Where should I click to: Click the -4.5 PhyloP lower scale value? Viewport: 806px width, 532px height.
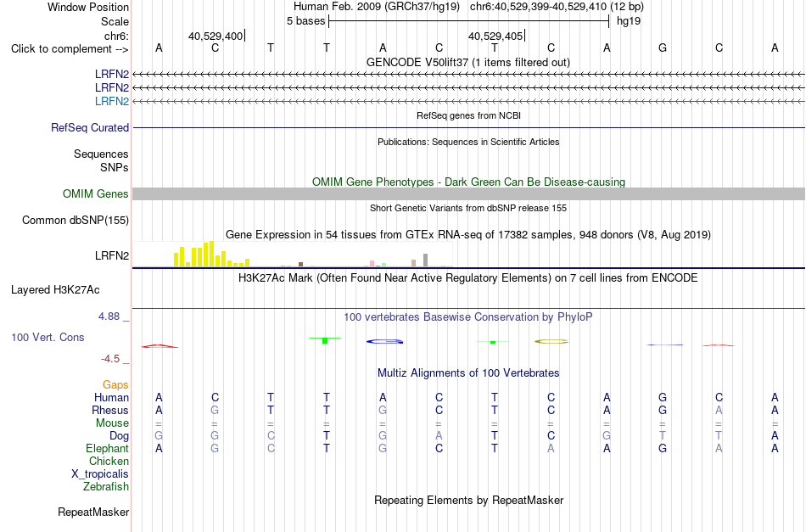pyautogui.click(x=110, y=359)
